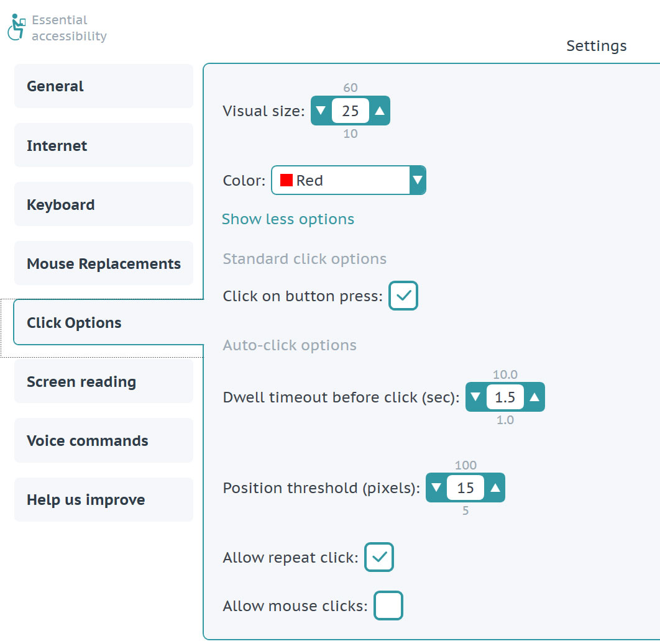Collapse options via Show less options
The width and height of the screenshot is (660, 644).
pos(288,219)
